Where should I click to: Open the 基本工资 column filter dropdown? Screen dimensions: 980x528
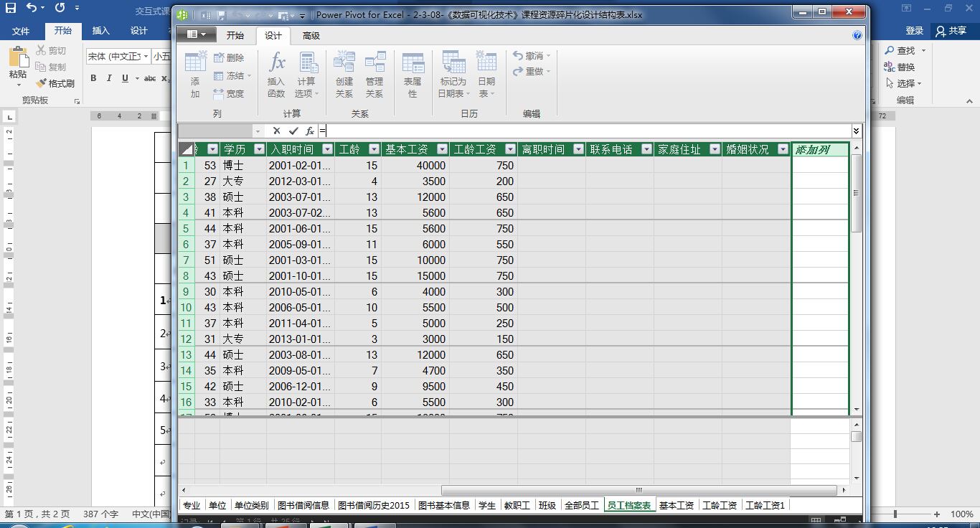pyautogui.click(x=442, y=149)
